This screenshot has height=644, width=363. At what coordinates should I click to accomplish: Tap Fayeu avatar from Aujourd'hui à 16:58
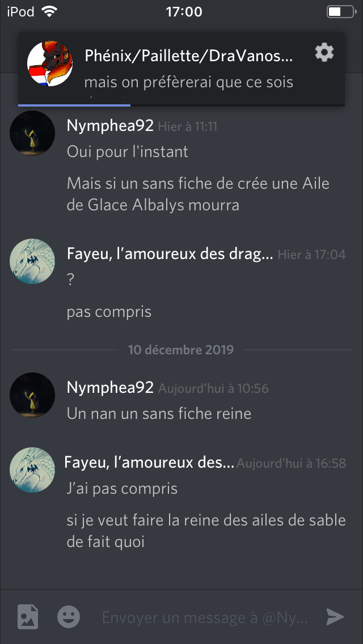click(x=32, y=470)
